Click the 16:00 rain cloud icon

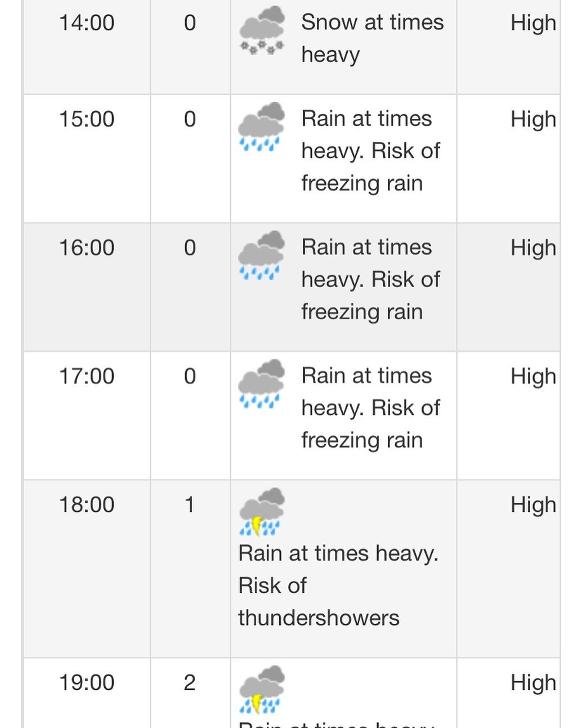tap(262, 256)
